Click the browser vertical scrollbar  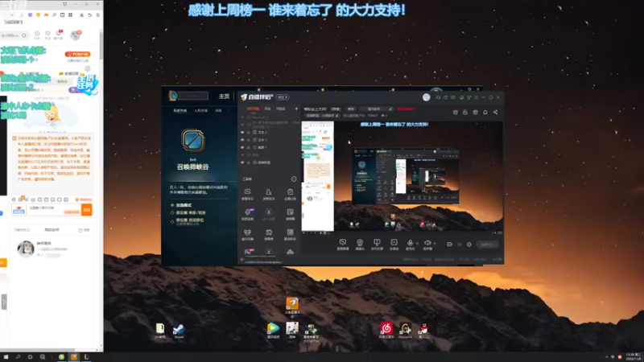101,45
